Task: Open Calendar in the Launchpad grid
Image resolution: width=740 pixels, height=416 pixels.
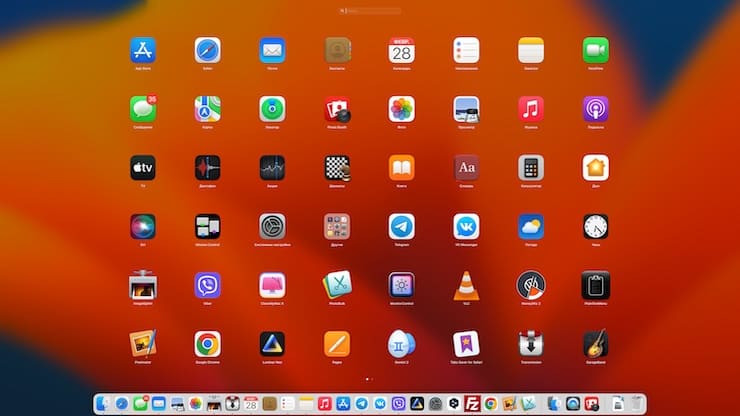Action: tap(402, 50)
